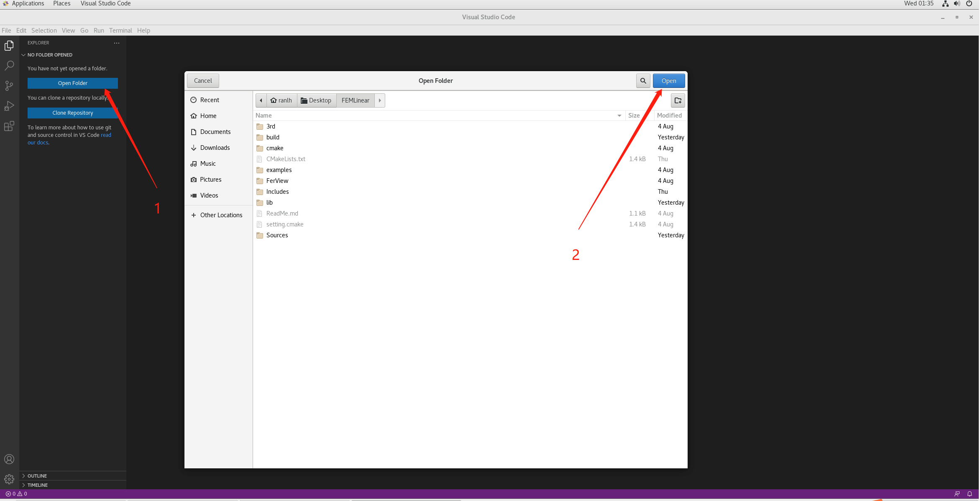The image size is (980, 501).
Task: Expand the OUTLINE section in sidebar
Action: (x=36, y=475)
